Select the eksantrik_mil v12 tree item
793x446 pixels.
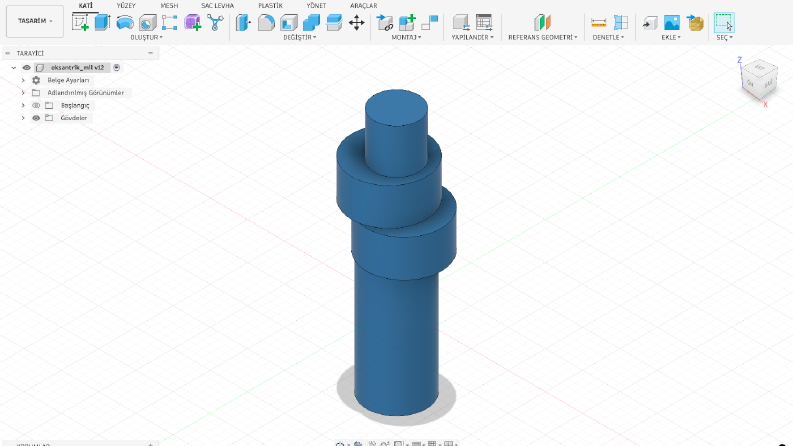(x=77, y=67)
